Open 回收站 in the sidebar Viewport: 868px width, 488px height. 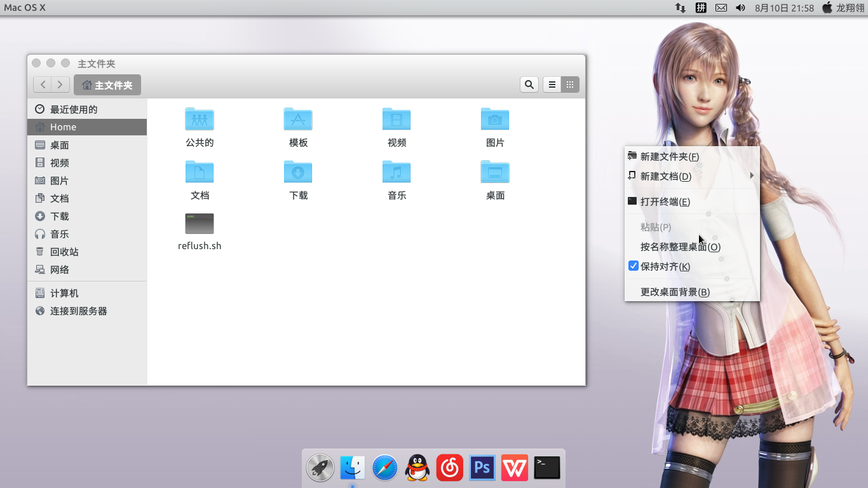(x=87, y=252)
